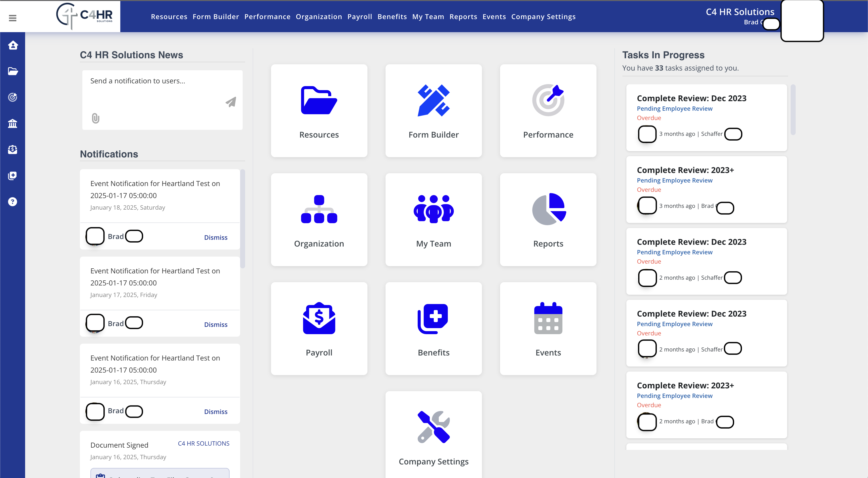This screenshot has height=478, width=868.
Task: Go to Home via sidebar house icon
Action: (x=13, y=45)
